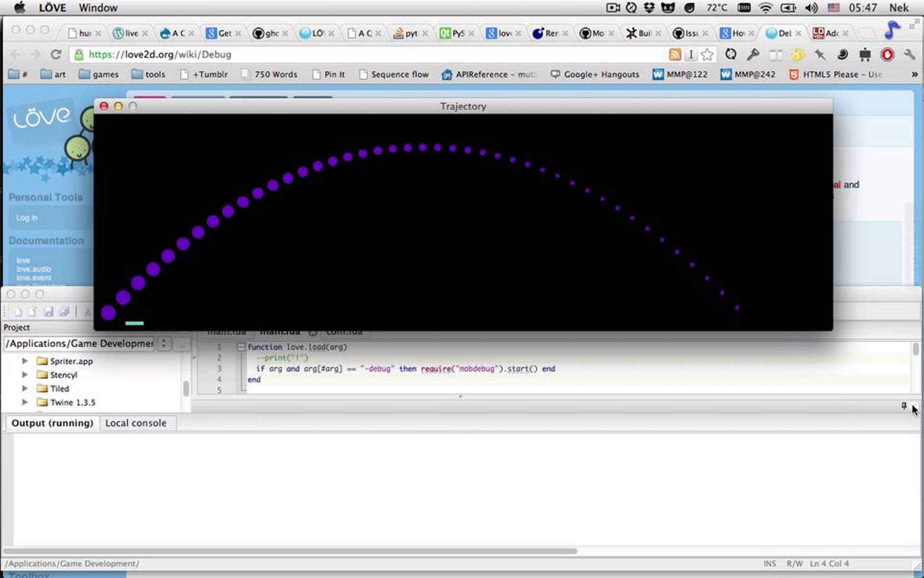Viewport: 924px width, 578px height.
Task: Click the open book extension icon
Action: (x=775, y=55)
